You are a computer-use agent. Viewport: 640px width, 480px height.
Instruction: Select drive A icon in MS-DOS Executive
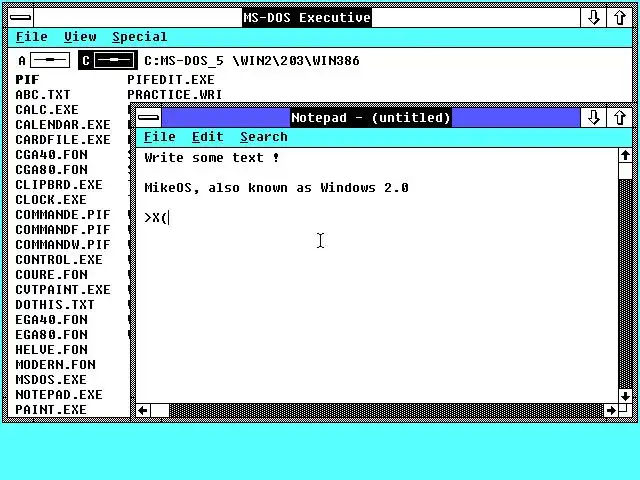click(44, 60)
